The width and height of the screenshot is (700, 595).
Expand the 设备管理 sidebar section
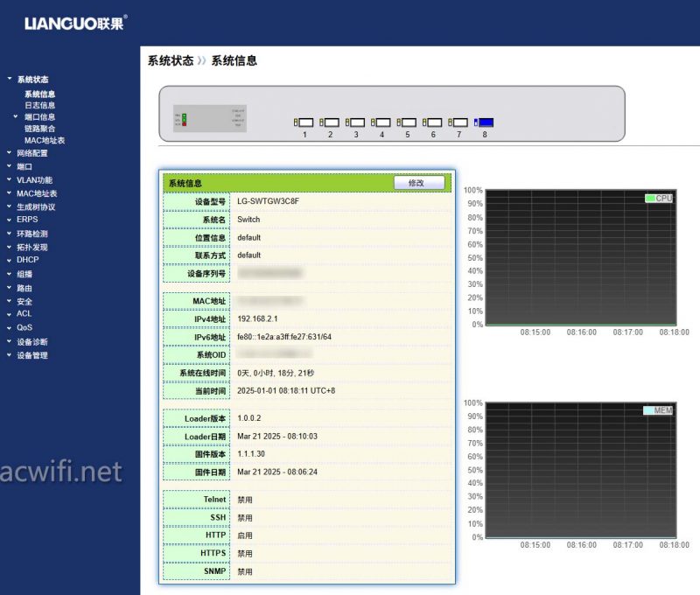(x=35, y=356)
